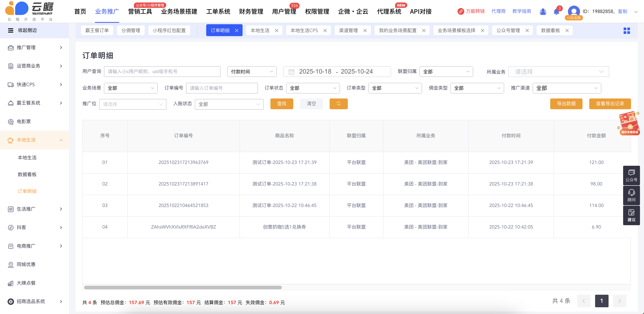Open 财务管理 in top navigation
The image size is (644, 314).
pyautogui.click(x=251, y=11)
